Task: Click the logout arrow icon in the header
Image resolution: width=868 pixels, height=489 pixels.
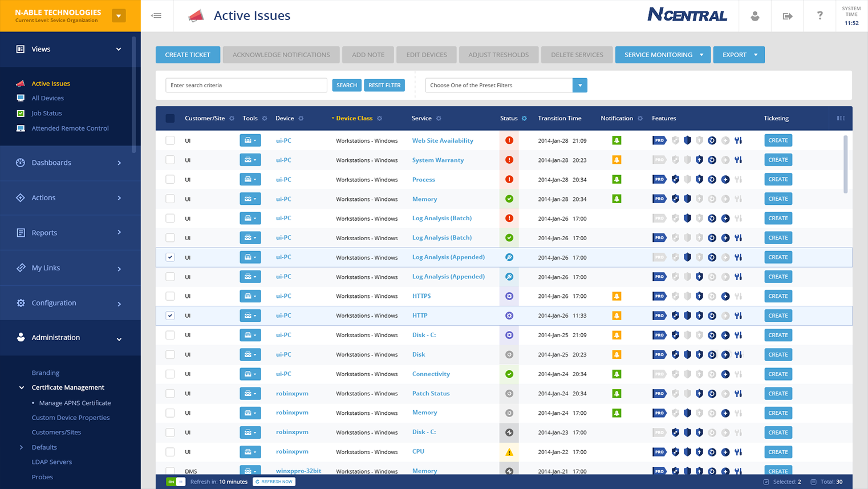Action: click(x=788, y=16)
